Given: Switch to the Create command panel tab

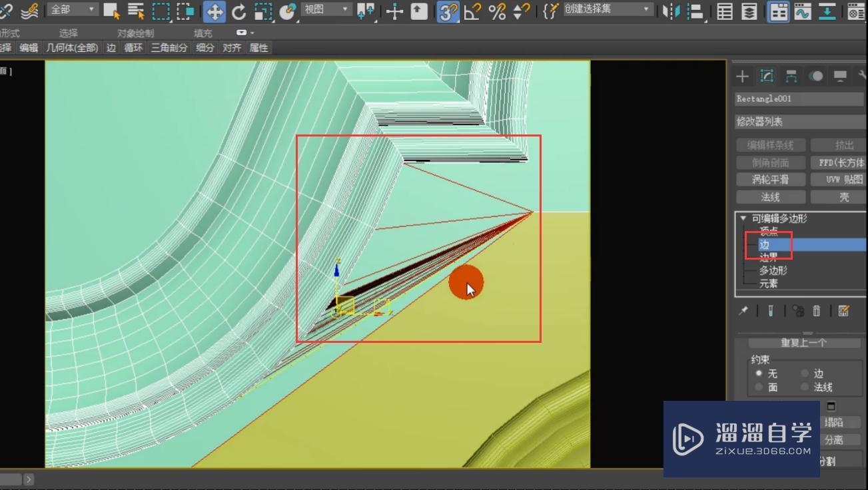Looking at the screenshot, I should [742, 76].
